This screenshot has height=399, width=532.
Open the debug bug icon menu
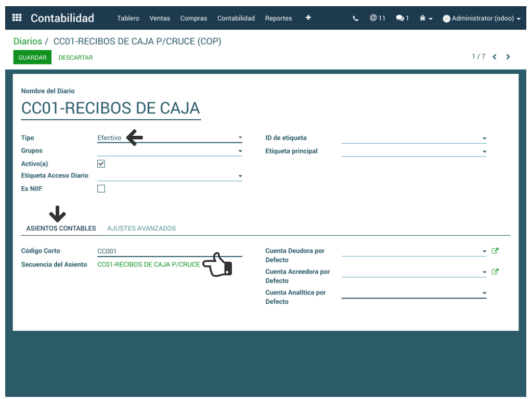pyautogui.click(x=425, y=18)
